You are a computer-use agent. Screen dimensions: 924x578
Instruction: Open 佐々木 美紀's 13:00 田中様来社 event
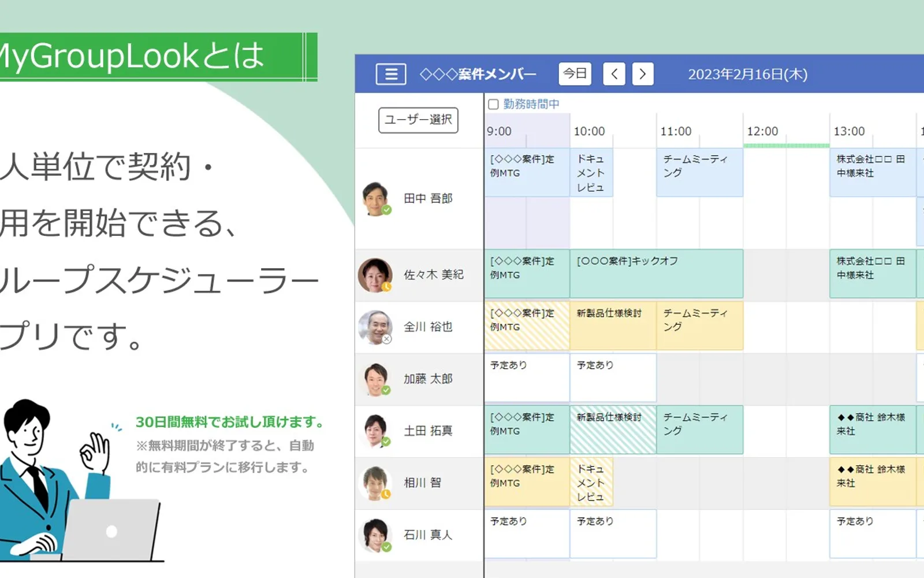(873, 274)
